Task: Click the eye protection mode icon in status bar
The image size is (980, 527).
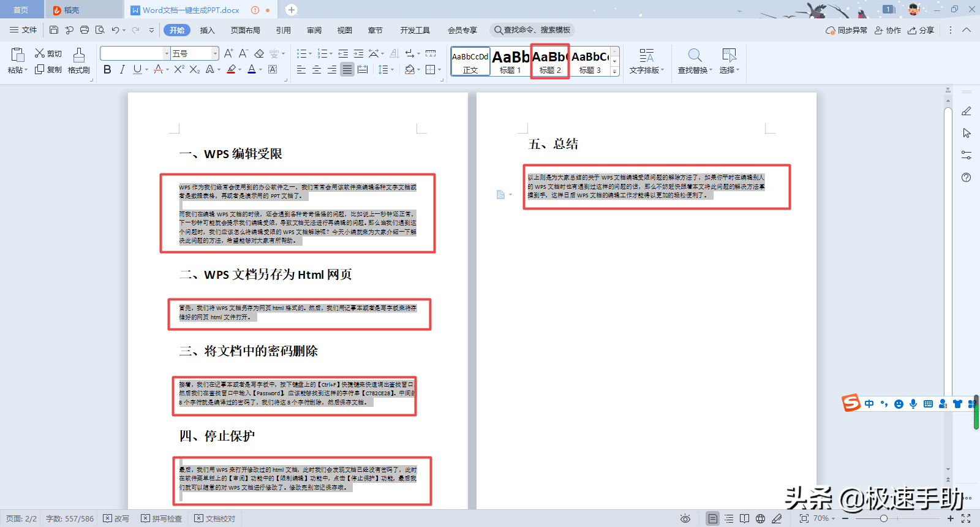Action: 685,518
